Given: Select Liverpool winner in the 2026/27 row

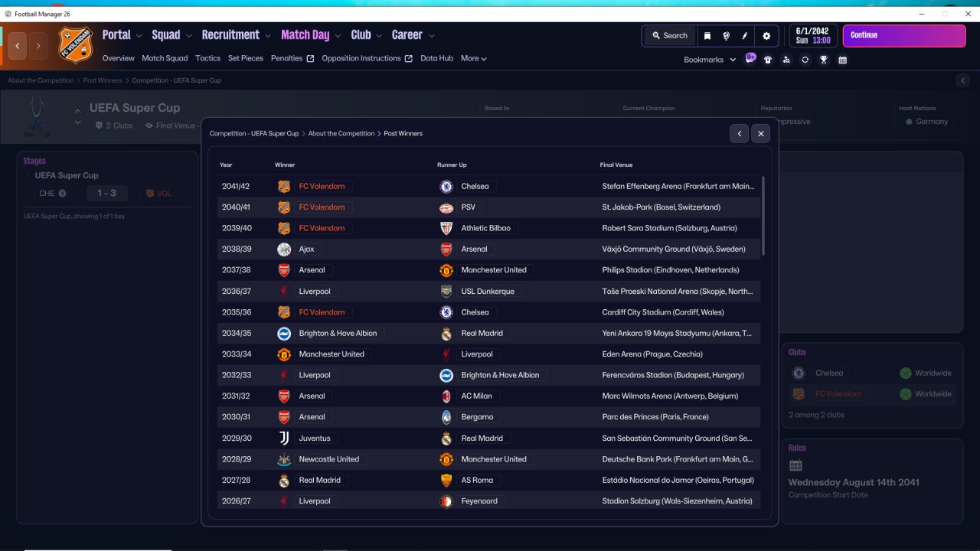Looking at the screenshot, I should tap(315, 501).
